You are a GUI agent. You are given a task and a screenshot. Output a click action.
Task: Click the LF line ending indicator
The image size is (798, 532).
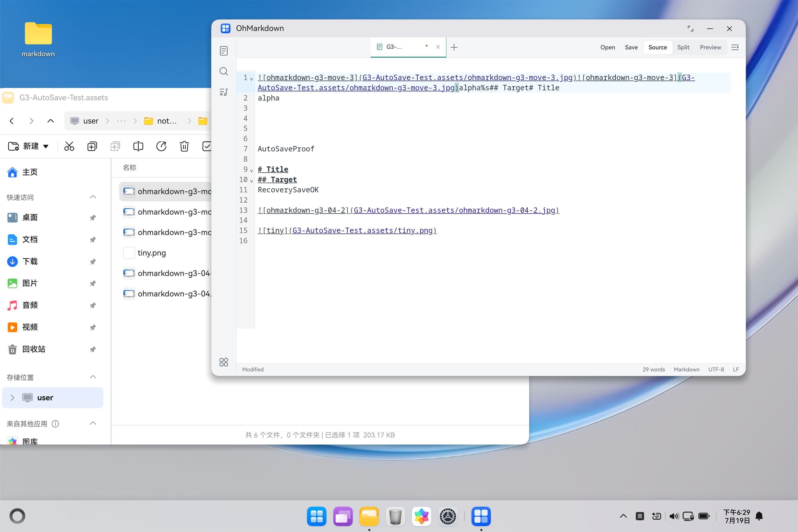[x=736, y=370]
